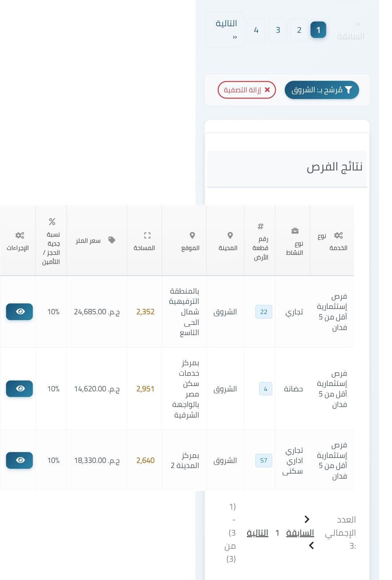Click the red X icon on remove-filter button
392x580 pixels.
(x=268, y=90)
